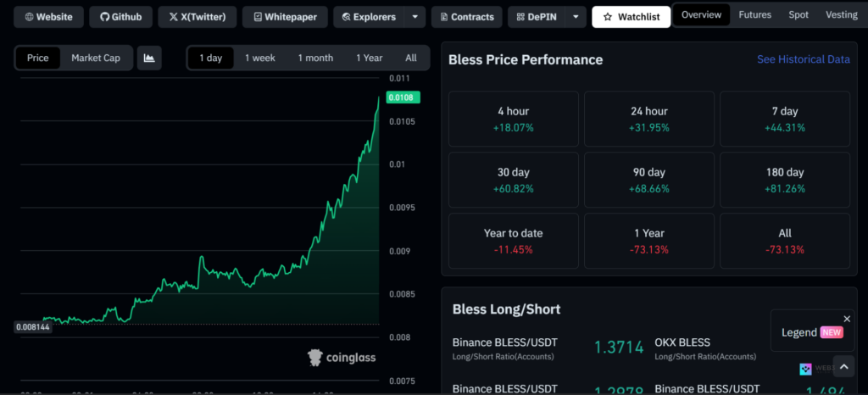Select the Market Cap chart mode
Image resolution: width=868 pixels, height=395 pixels.
pos(96,58)
